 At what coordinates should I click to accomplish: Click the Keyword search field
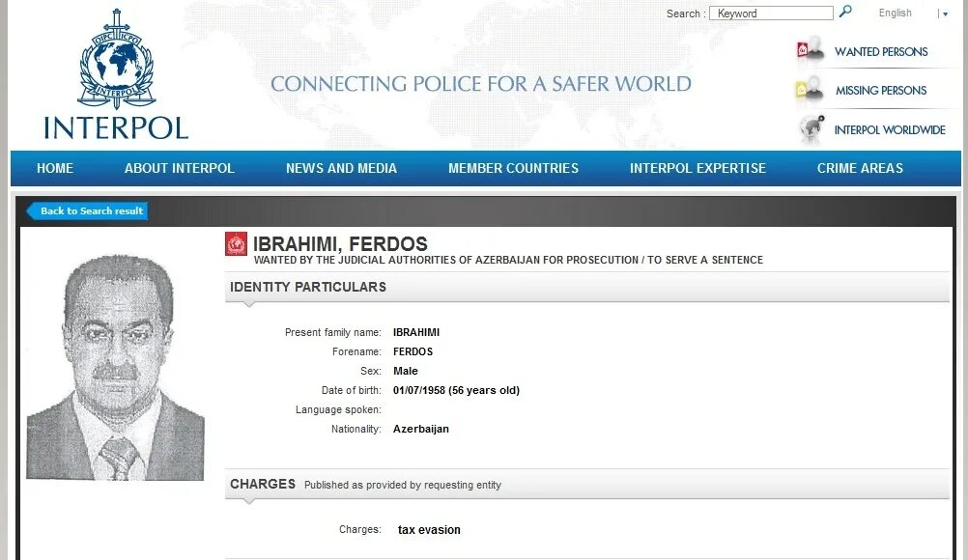pos(771,13)
